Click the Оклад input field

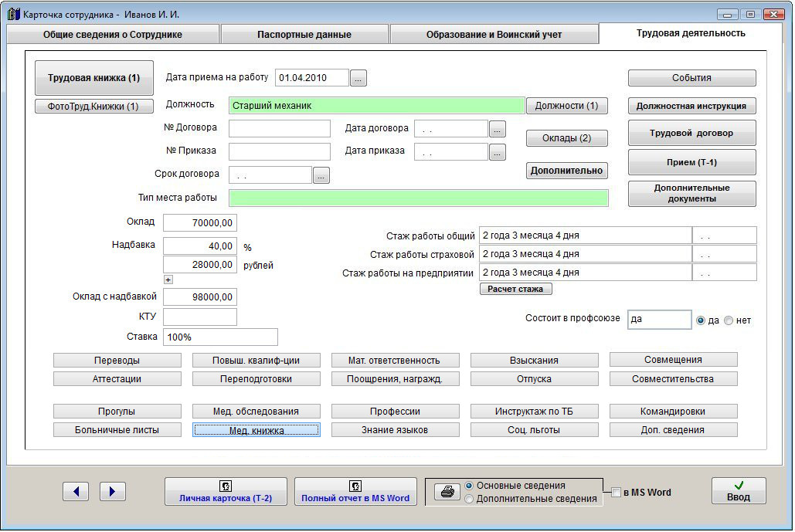[200, 223]
